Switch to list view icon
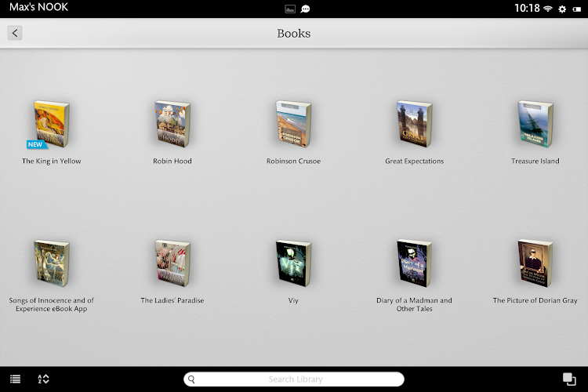 click(x=16, y=379)
